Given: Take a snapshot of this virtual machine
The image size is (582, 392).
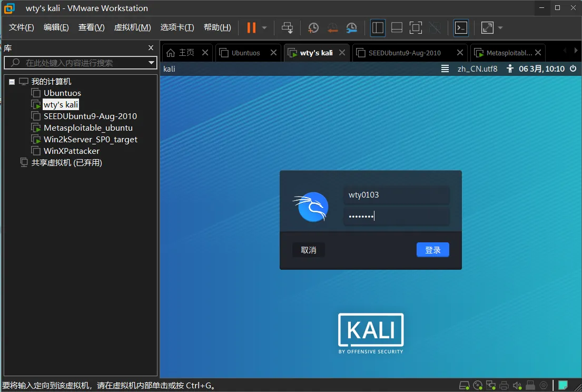Looking at the screenshot, I should click(x=313, y=27).
